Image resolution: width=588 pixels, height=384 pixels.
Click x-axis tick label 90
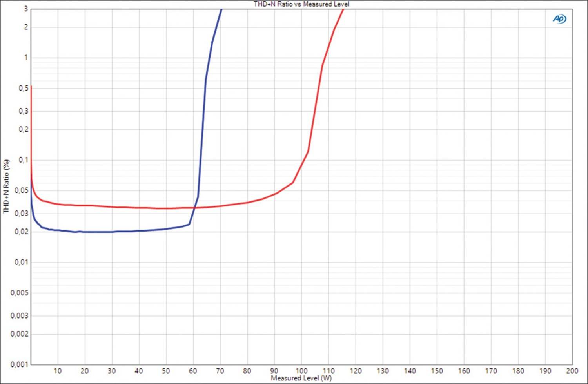(274, 371)
